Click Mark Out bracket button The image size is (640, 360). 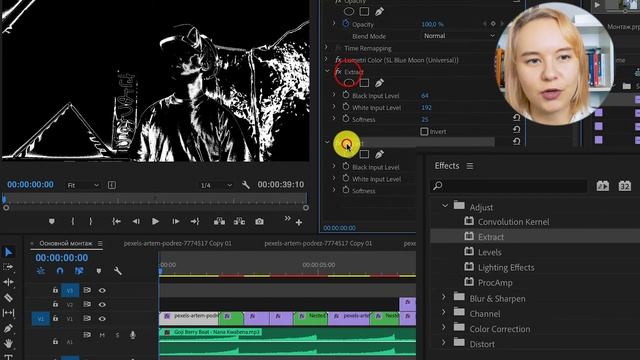pyautogui.click(x=91, y=221)
